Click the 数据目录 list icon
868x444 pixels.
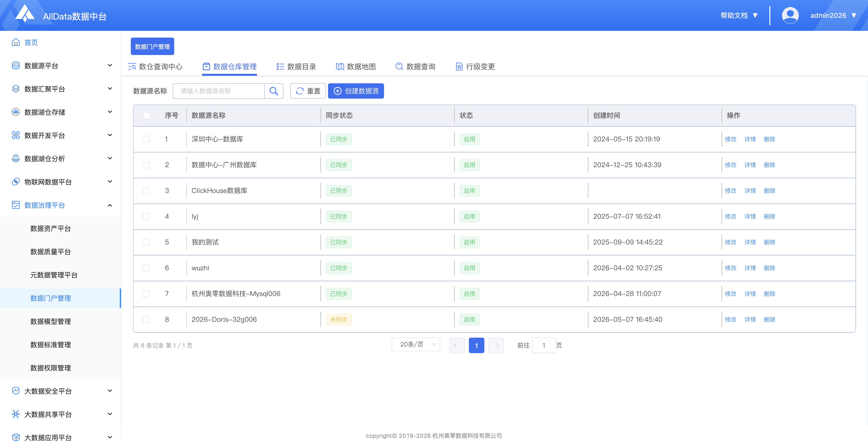[x=280, y=66]
